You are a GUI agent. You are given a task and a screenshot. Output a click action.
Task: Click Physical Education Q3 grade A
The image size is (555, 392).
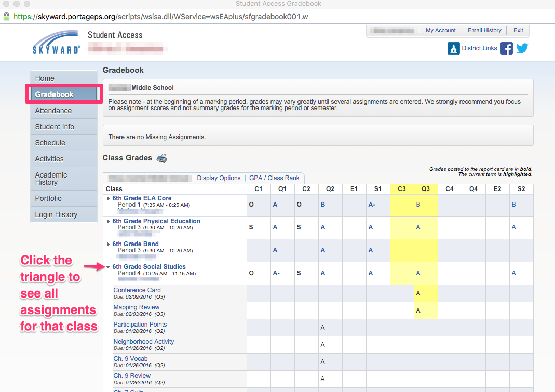pyautogui.click(x=418, y=227)
